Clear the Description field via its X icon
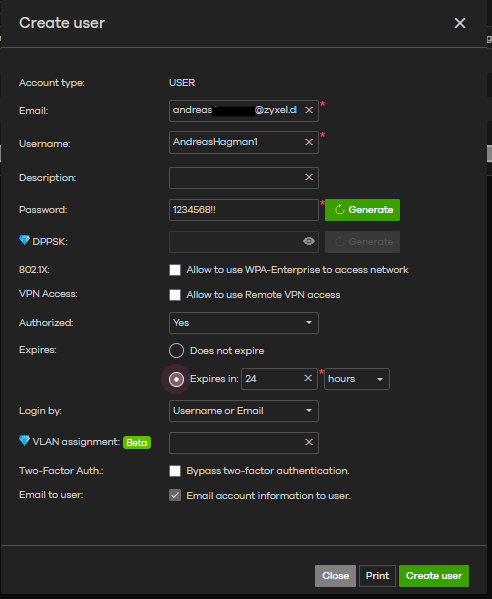492x599 pixels. click(309, 177)
